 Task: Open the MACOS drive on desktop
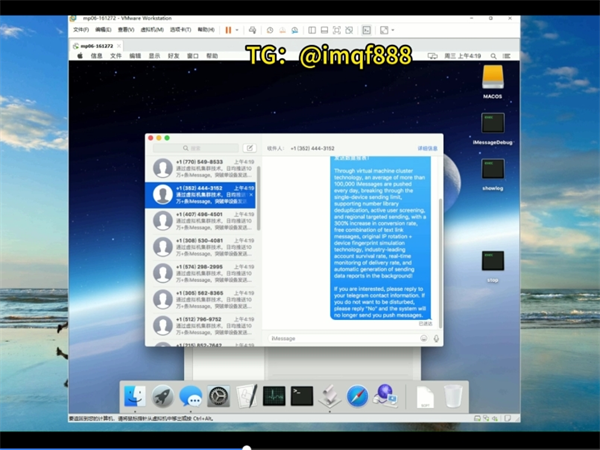(x=492, y=80)
